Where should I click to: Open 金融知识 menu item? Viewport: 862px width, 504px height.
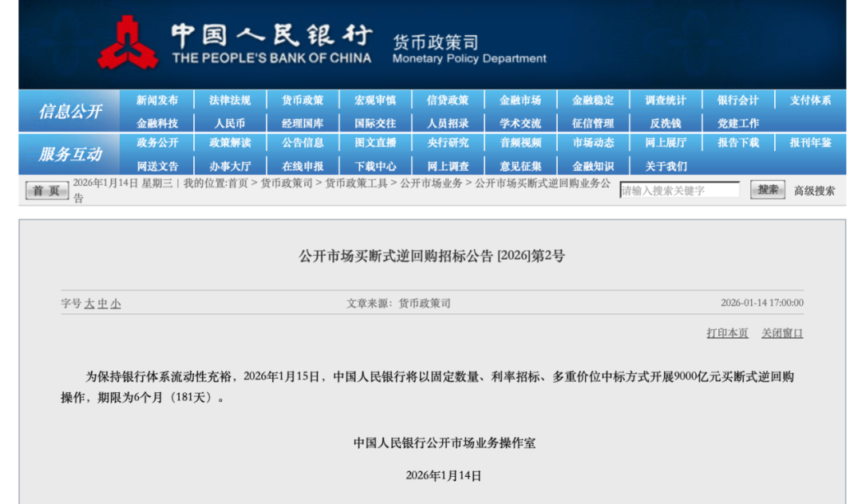[x=592, y=166]
